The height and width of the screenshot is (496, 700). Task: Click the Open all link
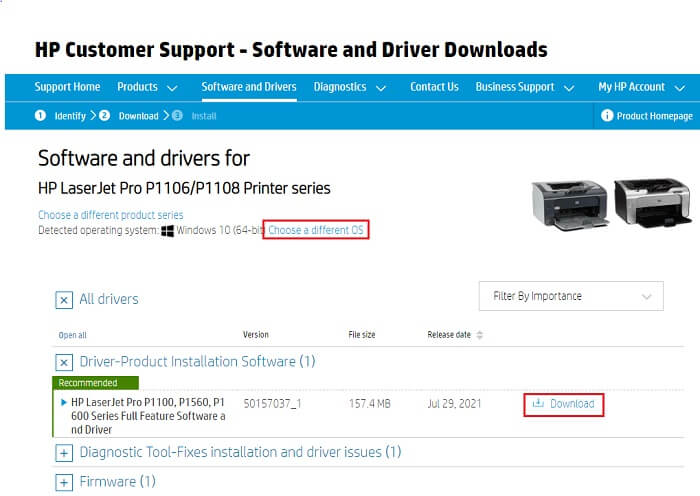click(72, 335)
